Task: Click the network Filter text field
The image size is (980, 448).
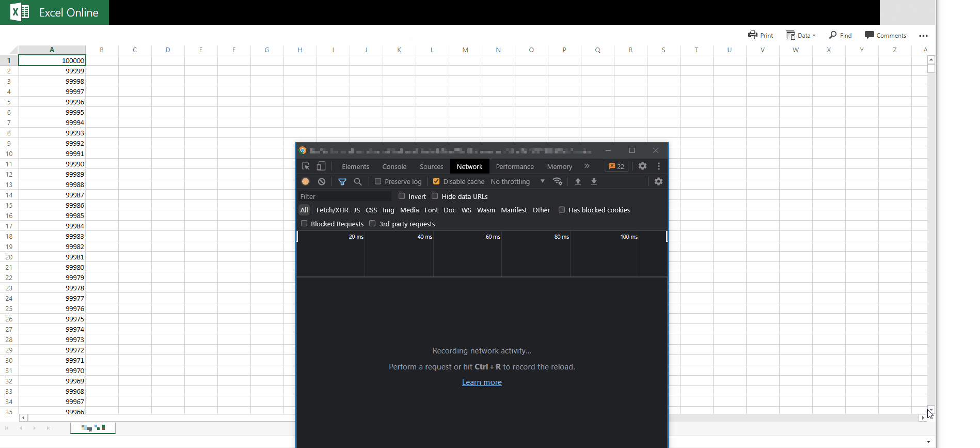Action: (345, 196)
